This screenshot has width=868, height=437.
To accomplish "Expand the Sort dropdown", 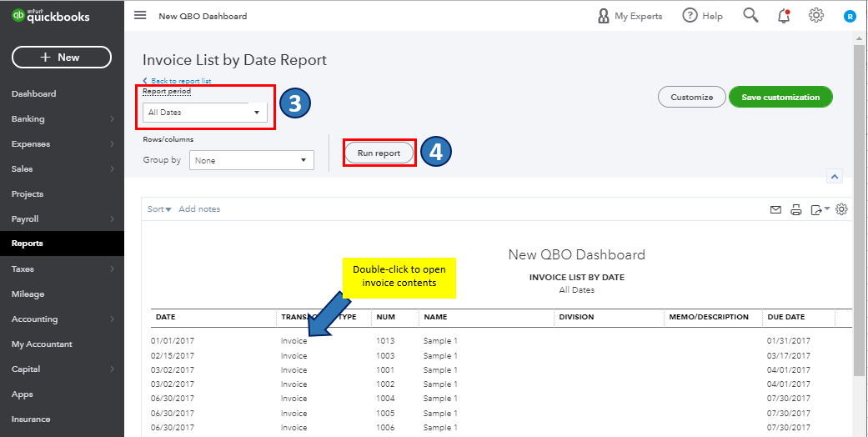I will pyautogui.click(x=159, y=209).
